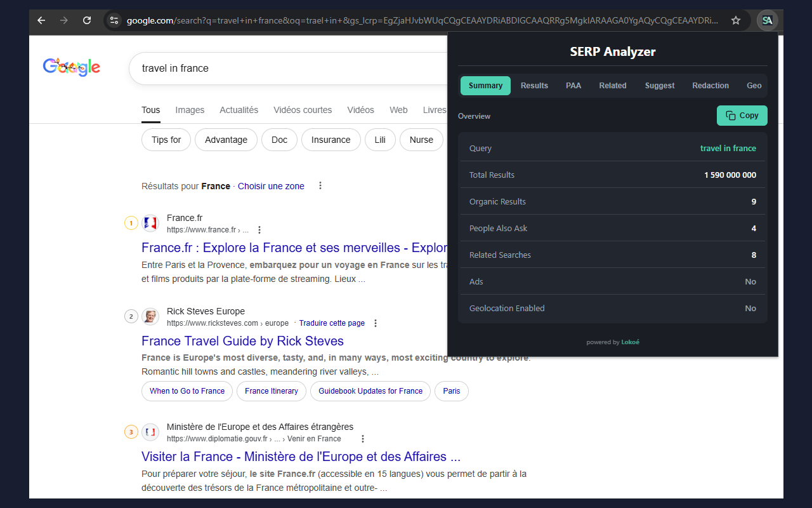Viewport: 812px width, 508px height.
Task: Open France.fr : Explore la France result title
Action: [x=294, y=248]
